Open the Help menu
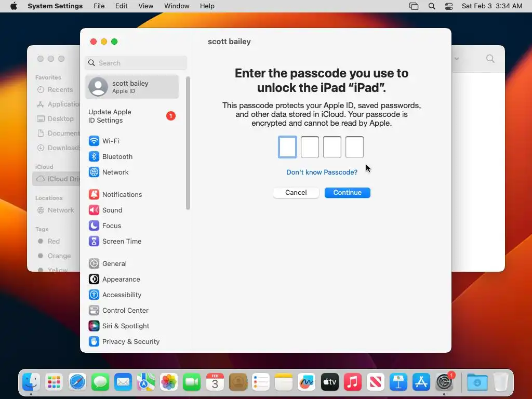The height and width of the screenshot is (399, 532). pyautogui.click(x=207, y=6)
